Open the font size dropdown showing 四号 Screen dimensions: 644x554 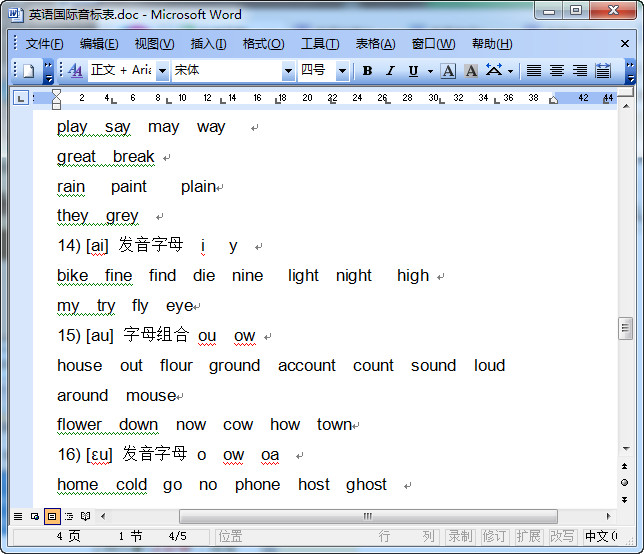(x=342, y=71)
